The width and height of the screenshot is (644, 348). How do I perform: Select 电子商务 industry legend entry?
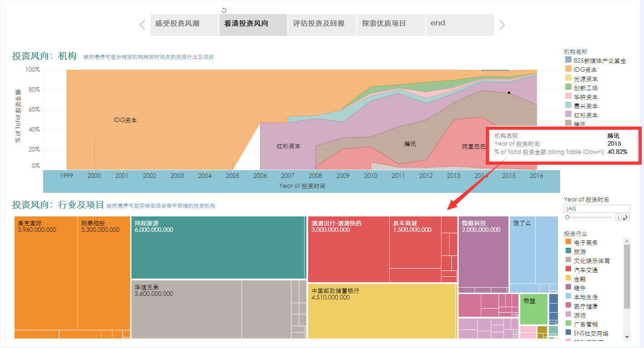click(586, 243)
